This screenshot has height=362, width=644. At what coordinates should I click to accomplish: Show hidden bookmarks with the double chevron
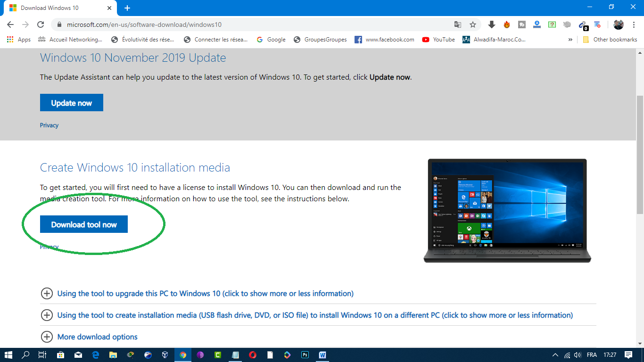pyautogui.click(x=570, y=40)
